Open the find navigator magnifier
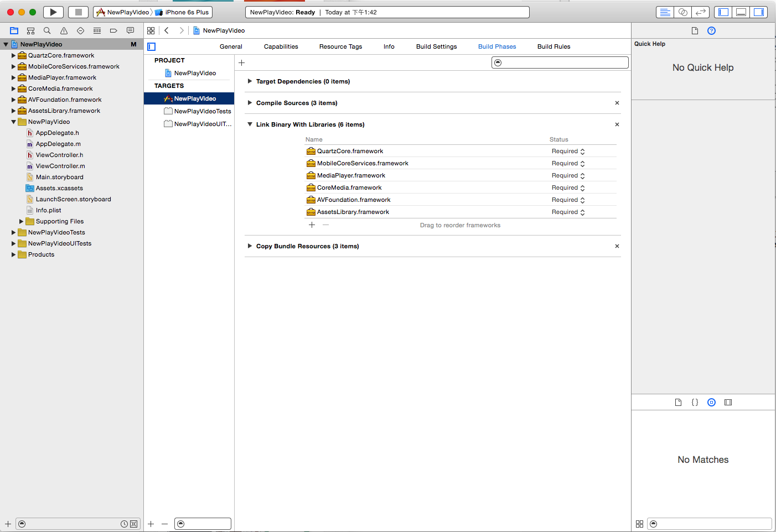The width and height of the screenshot is (776, 532). (x=47, y=30)
